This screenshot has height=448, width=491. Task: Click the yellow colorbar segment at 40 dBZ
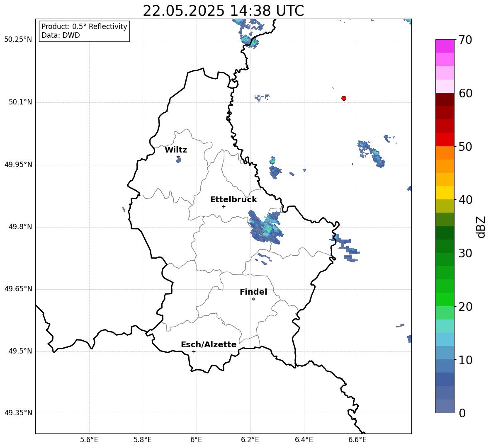coord(445,193)
